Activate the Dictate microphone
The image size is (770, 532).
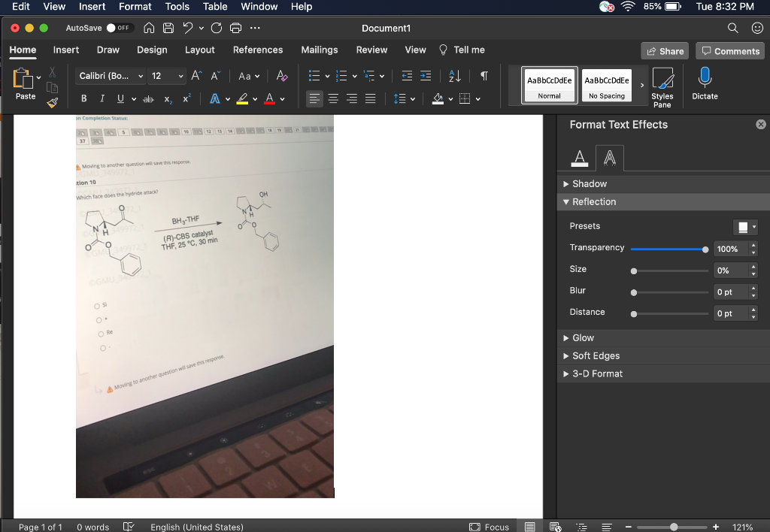[x=704, y=80]
